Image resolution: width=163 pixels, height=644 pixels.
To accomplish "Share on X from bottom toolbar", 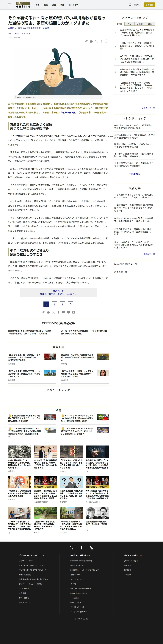I will pyautogui.click(x=53, y=312).
